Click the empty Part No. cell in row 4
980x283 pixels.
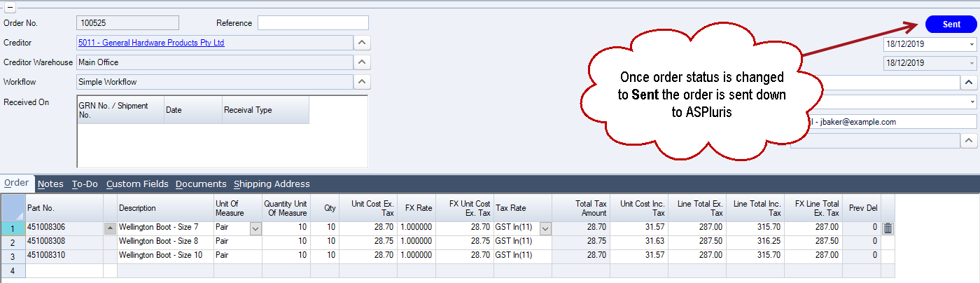[x=64, y=270]
